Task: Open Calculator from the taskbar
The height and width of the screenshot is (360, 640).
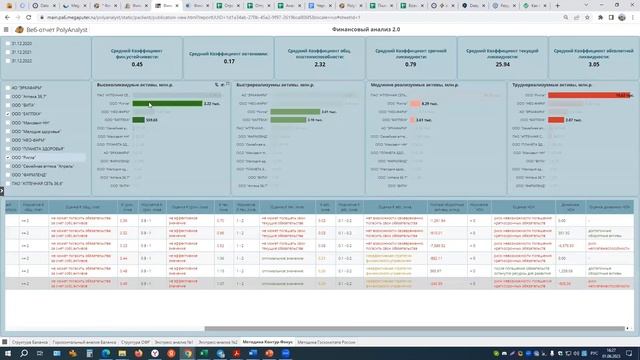Action: pyautogui.click(x=89, y=353)
